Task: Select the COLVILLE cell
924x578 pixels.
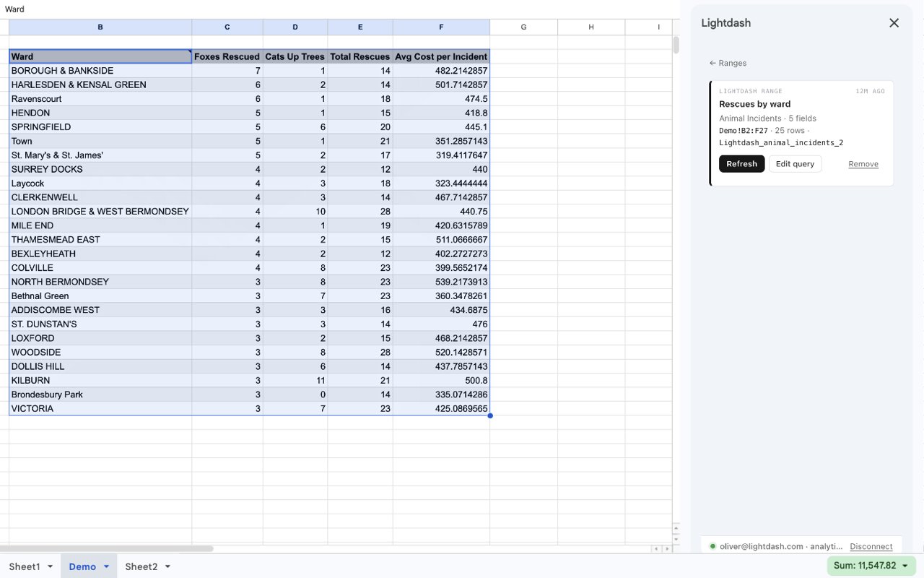Action: (x=100, y=268)
